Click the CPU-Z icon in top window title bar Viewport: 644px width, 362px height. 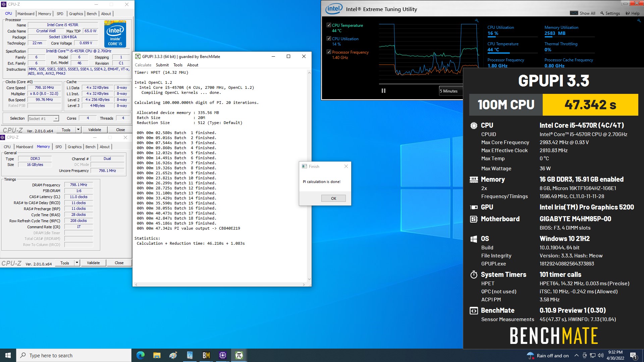pos(4,4)
